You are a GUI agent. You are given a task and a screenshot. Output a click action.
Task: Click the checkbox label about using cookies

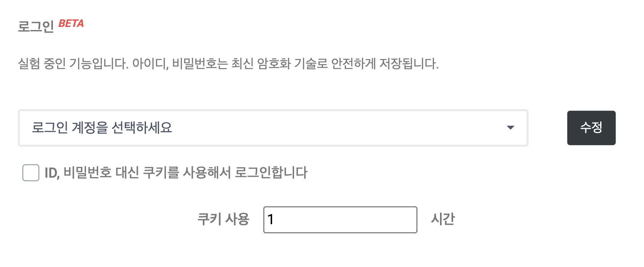(x=176, y=173)
